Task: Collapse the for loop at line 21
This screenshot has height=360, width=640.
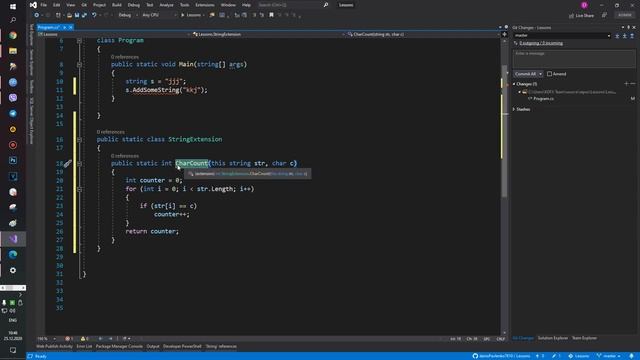Action: tap(79, 189)
